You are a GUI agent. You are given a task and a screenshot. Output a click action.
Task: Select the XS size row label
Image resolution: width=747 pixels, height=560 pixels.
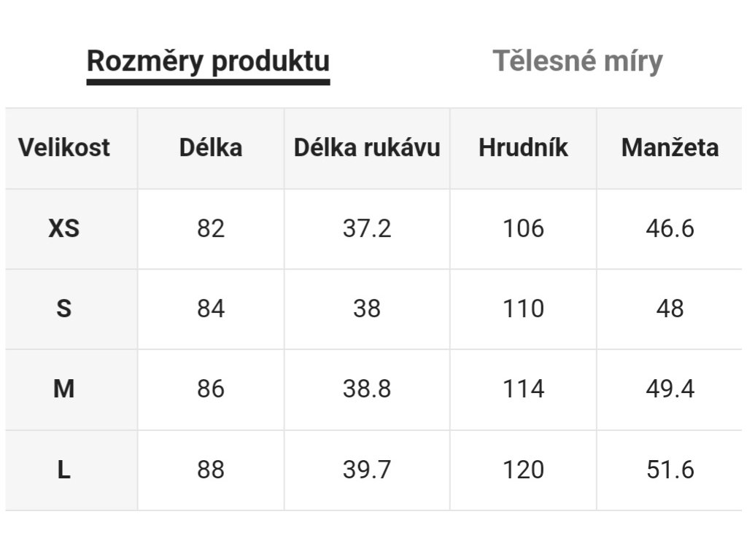pyautogui.click(x=64, y=229)
